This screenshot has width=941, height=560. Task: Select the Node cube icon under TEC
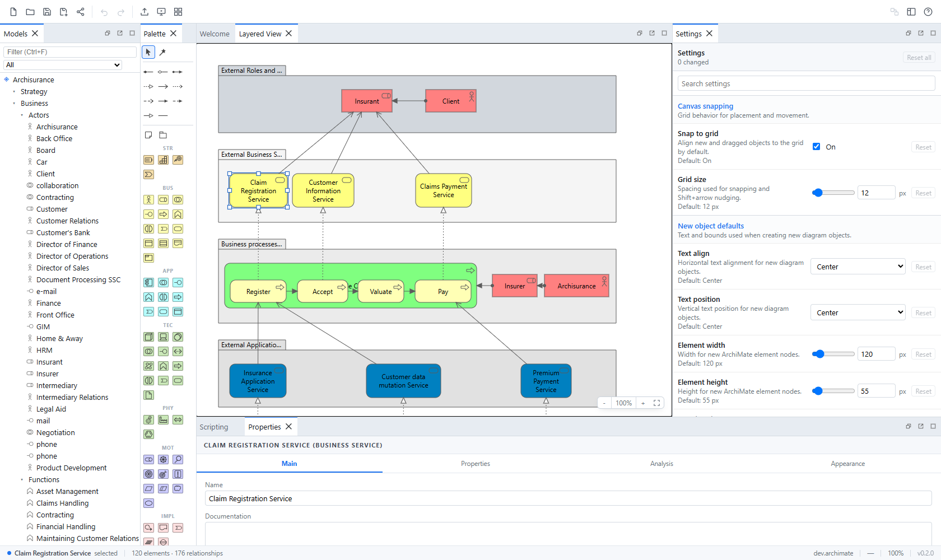[148, 337]
